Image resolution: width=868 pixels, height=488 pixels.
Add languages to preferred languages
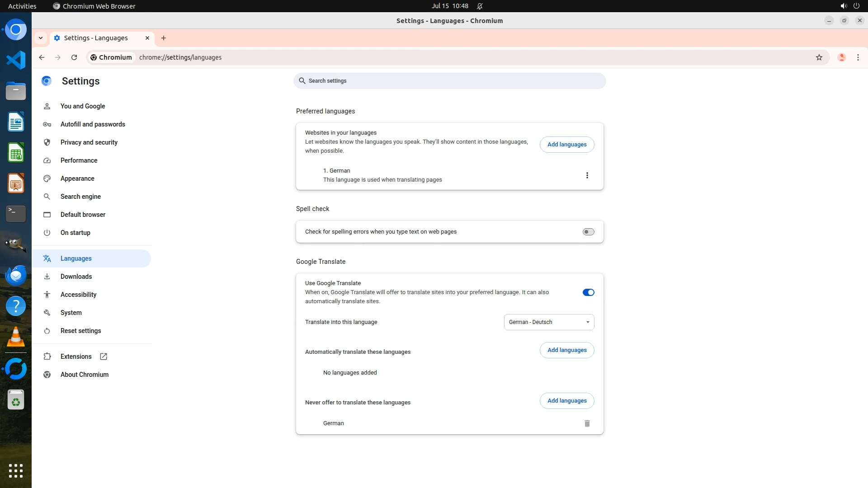point(566,145)
